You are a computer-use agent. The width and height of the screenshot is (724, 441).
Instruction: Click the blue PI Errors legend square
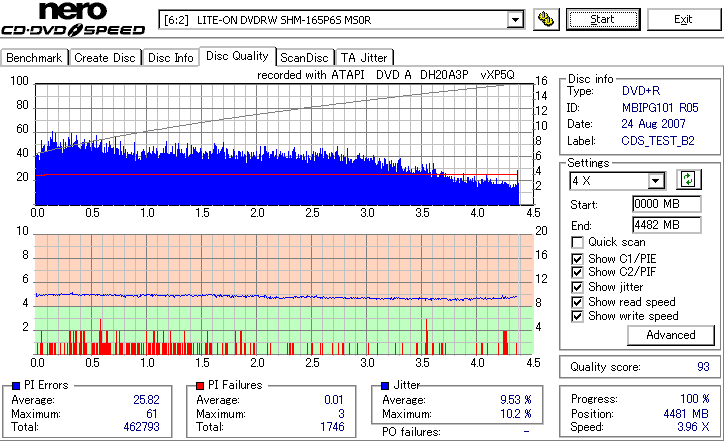click(16, 386)
